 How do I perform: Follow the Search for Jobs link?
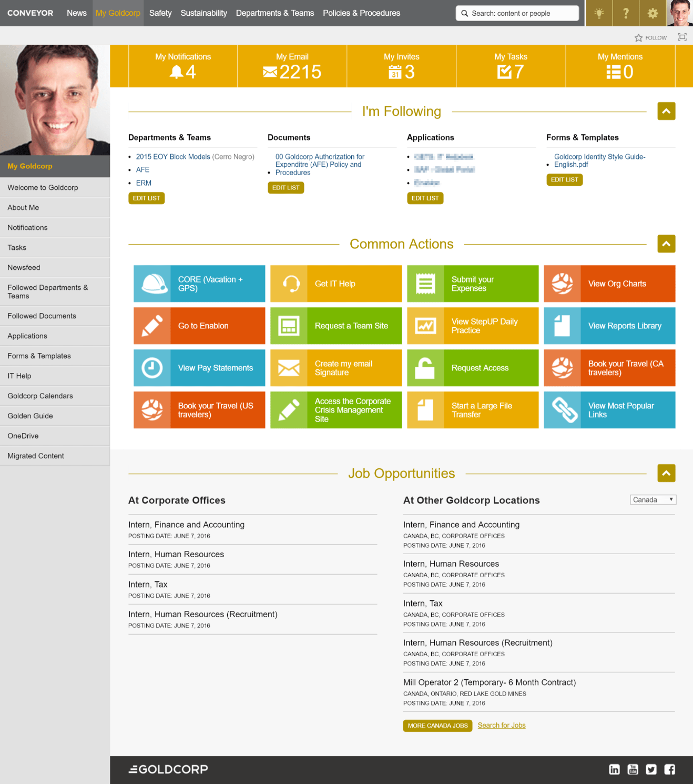click(501, 725)
